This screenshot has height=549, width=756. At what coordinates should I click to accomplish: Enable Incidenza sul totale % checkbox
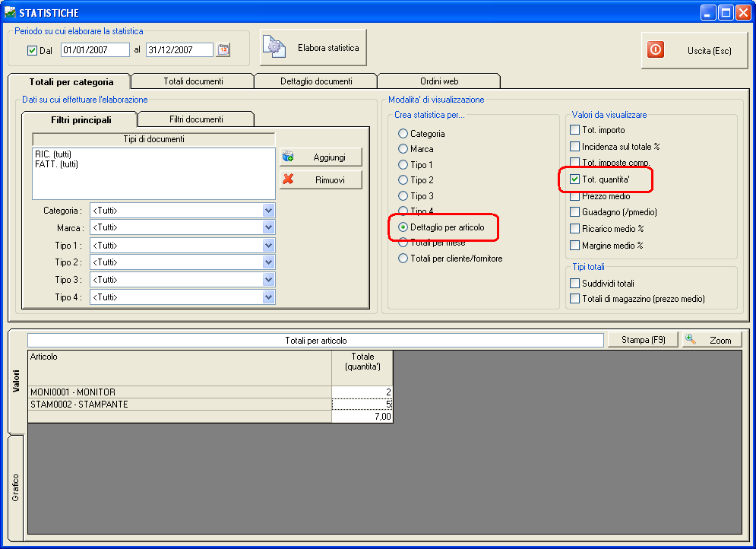[x=574, y=146]
